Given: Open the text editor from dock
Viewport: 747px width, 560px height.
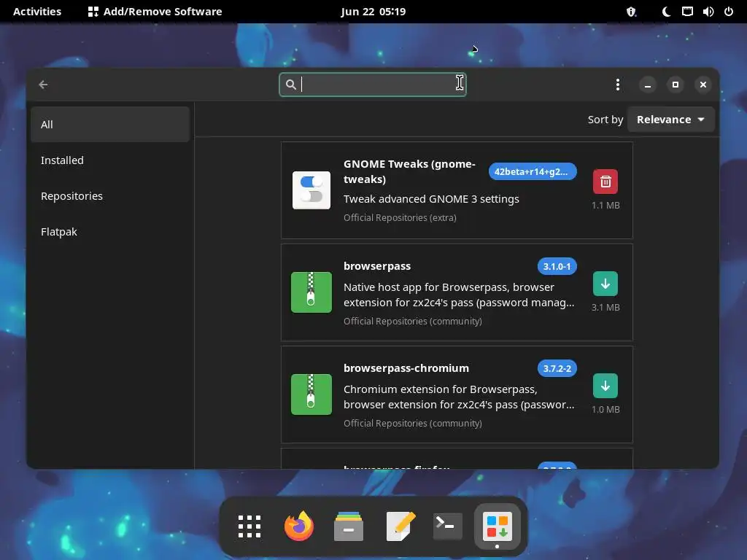Looking at the screenshot, I should (x=400, y=526).
